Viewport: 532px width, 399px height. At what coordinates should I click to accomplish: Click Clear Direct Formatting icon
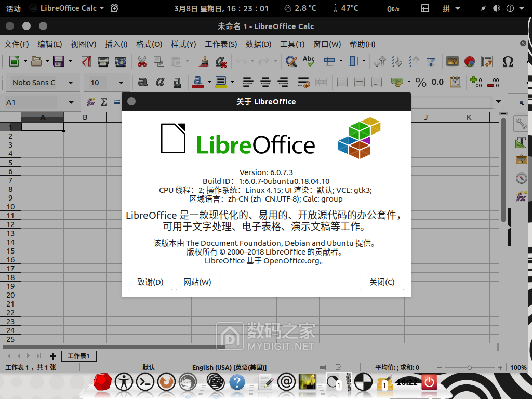point(220,61)
